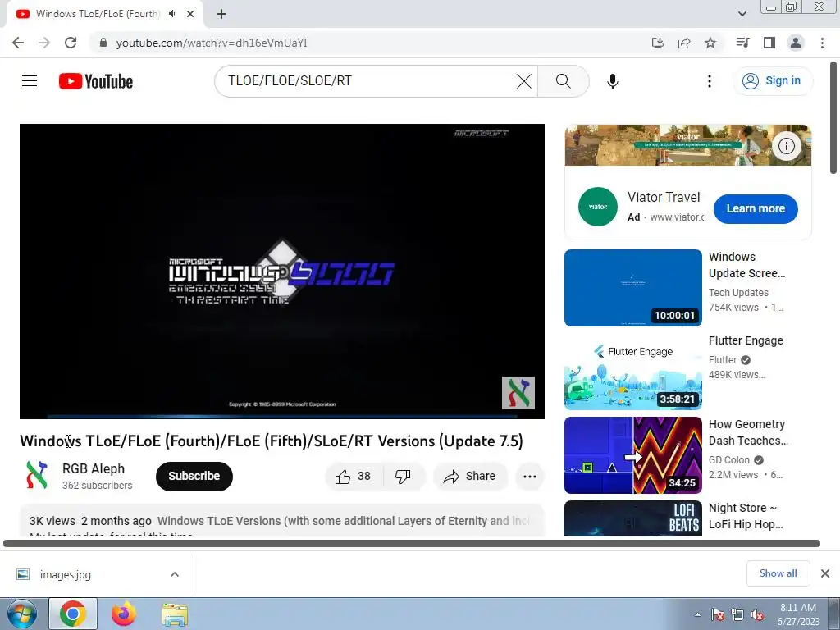Open Windows Explorer from taskbar
This screenshot has height=630, width=840.
pos(175,614)
